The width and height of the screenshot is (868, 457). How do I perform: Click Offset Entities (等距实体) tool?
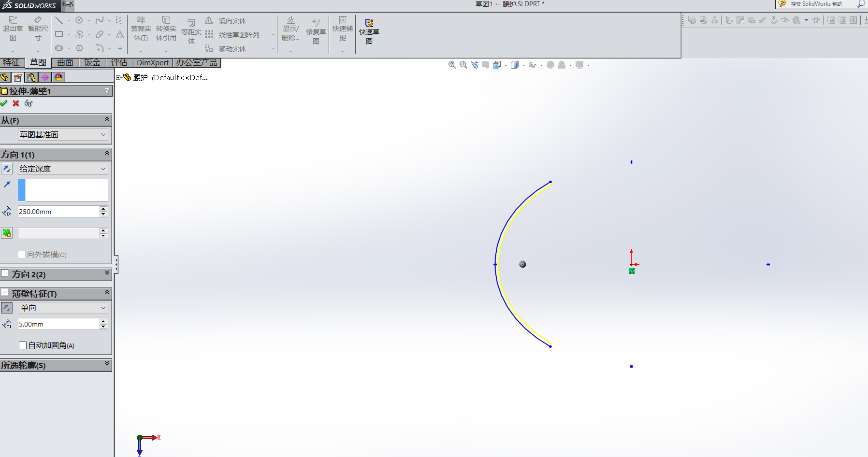pos(191,32)
